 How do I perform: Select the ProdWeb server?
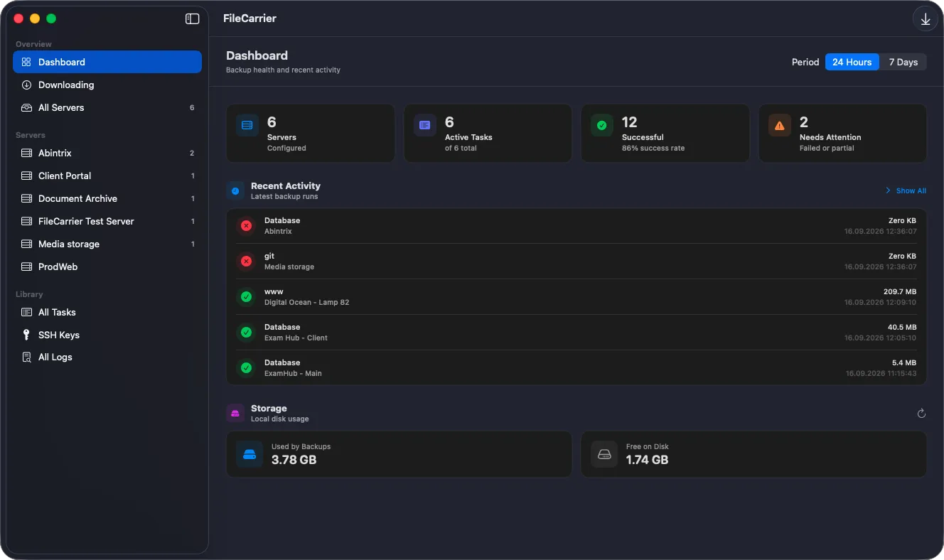tap(107, 266)
